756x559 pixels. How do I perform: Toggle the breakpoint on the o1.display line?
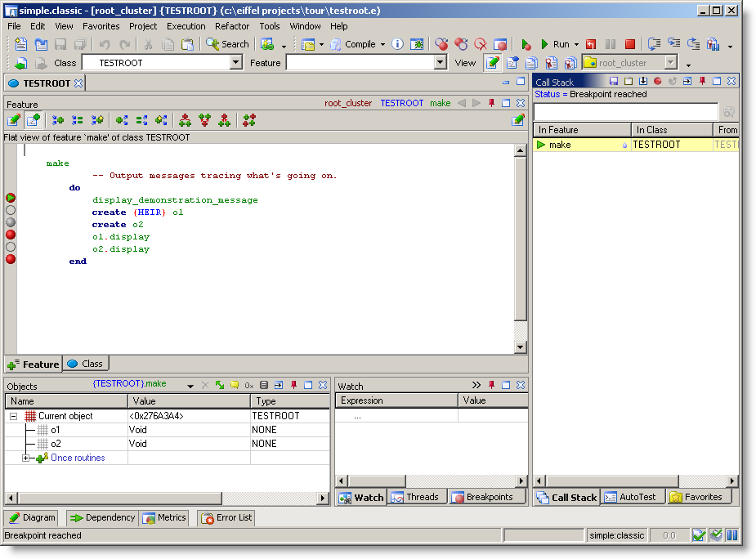11,235
